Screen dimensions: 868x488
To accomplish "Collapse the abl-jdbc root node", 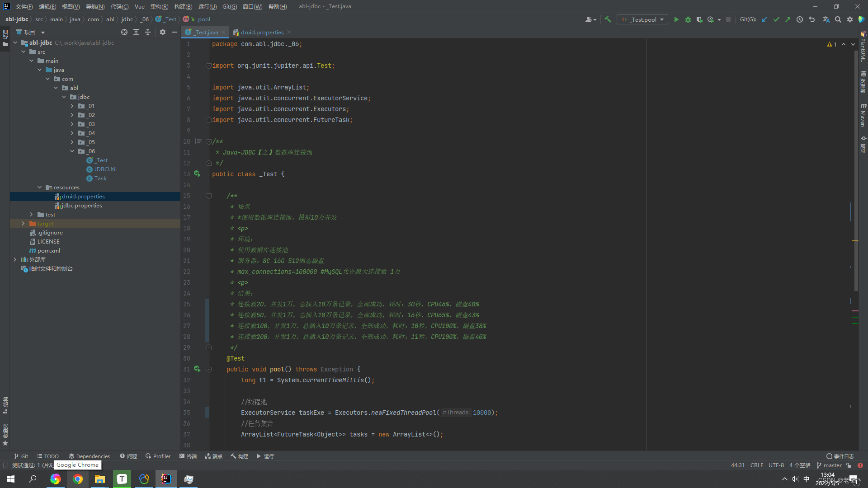I will [15, 42].
